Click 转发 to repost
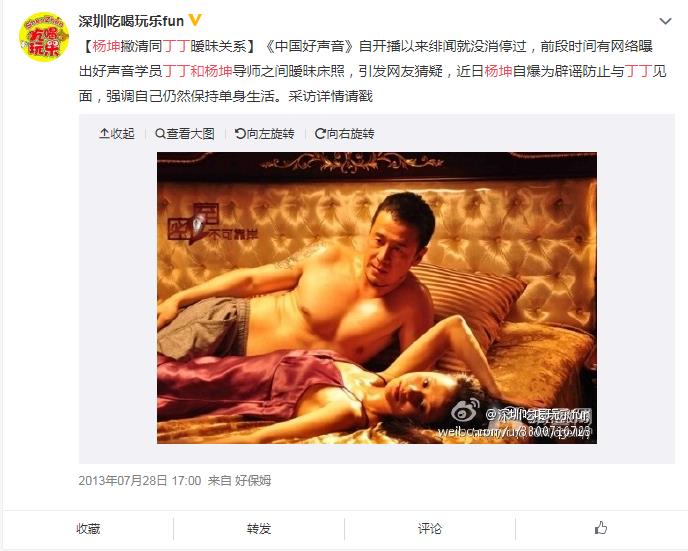The height and width of the screenshot is (551, 688). click(x=259, y=528)
